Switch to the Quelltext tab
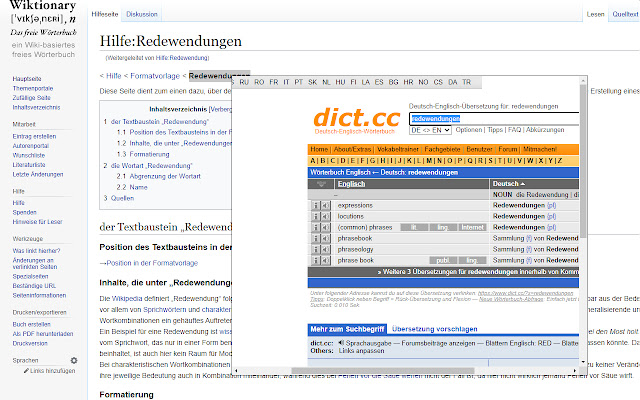This screenshot has width=640, height=400. [625, 14]
